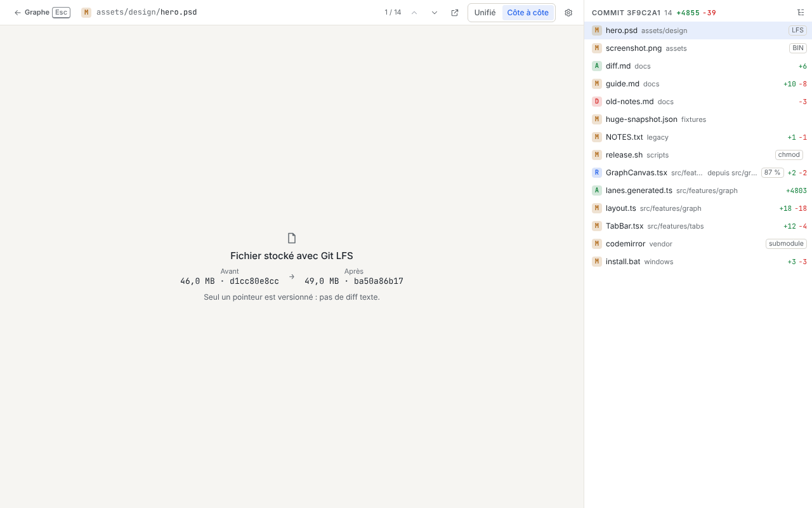Click the +4803 count on lanes.generated.ts

click(x=796, y=190)
